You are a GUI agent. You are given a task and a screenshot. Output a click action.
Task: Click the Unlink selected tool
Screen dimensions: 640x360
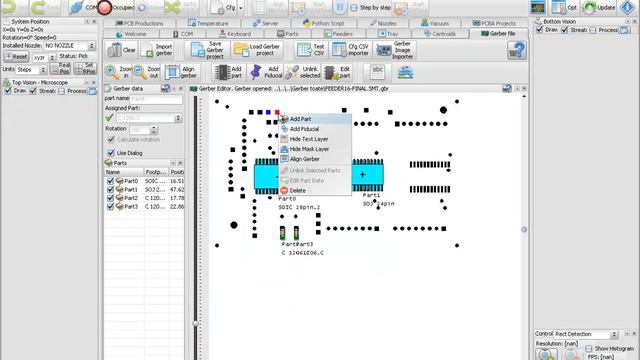pyautogui.click(x=302, y=72)
